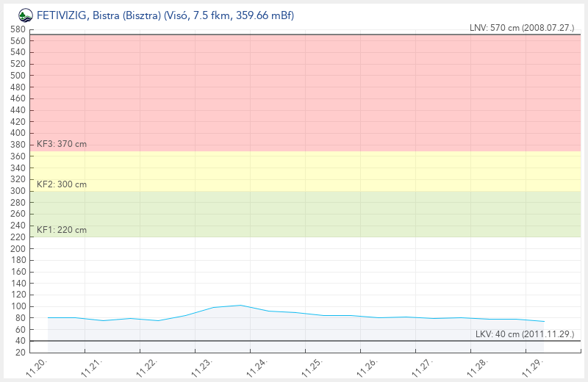
Task: Click the 11.25. date tick label
Action: pyautogui.click(x=314, y=367)
